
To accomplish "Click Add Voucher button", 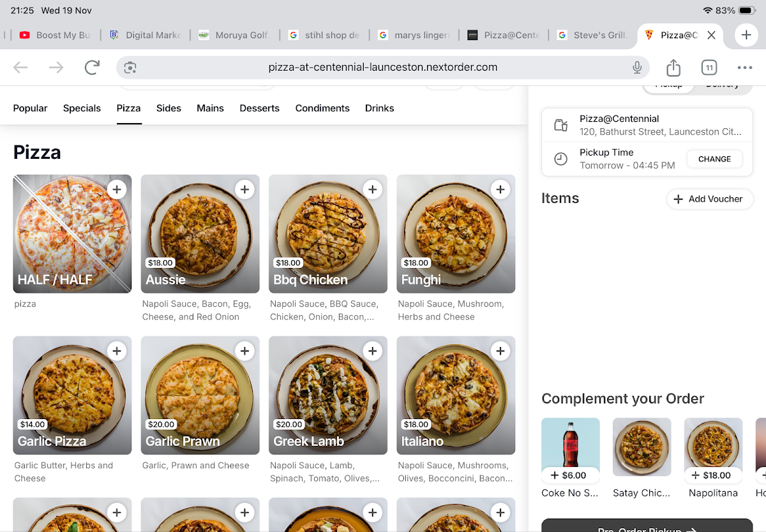I will [710, 199].
